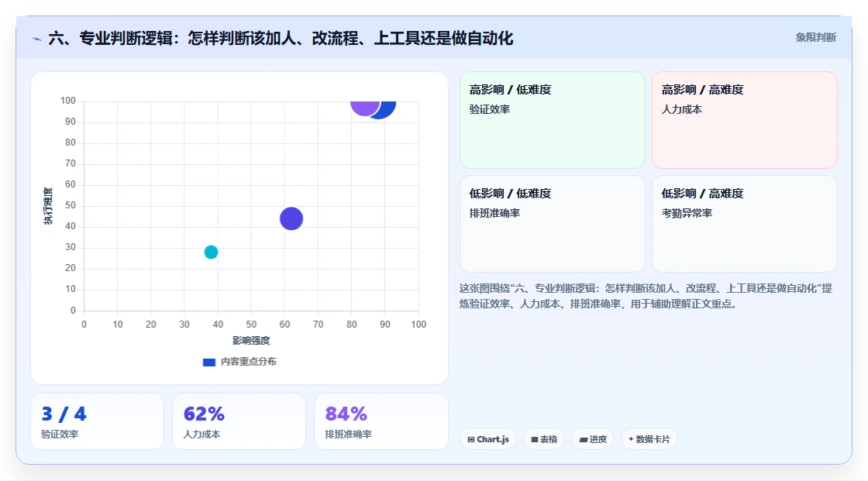The image size is (868, 481).
Task: Open the 高影响 / 低难度 quadrant card
Action: (553, 119)
